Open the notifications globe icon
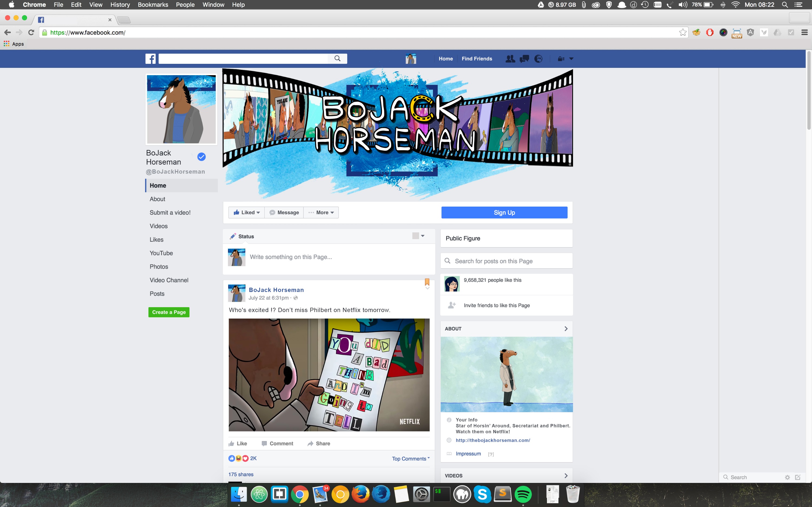Viewport: 812px width, 507px height. 538,59
